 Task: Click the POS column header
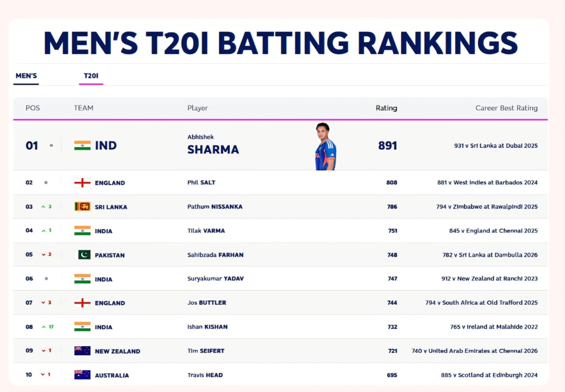(32, 108)
